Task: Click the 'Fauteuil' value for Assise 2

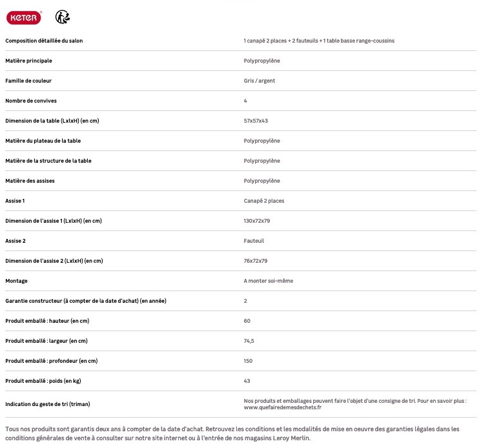Action: [x=254, y=241]
